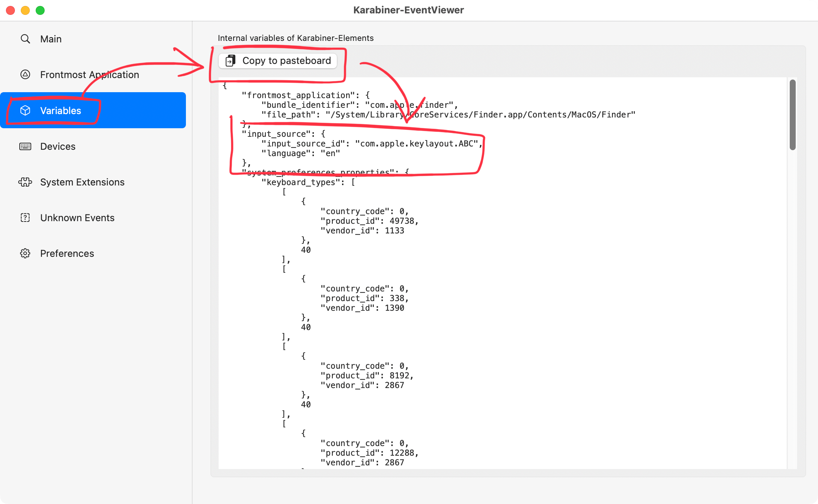Click the Copy to pasteboard button
Screen dimensions: 818x504
278,61
